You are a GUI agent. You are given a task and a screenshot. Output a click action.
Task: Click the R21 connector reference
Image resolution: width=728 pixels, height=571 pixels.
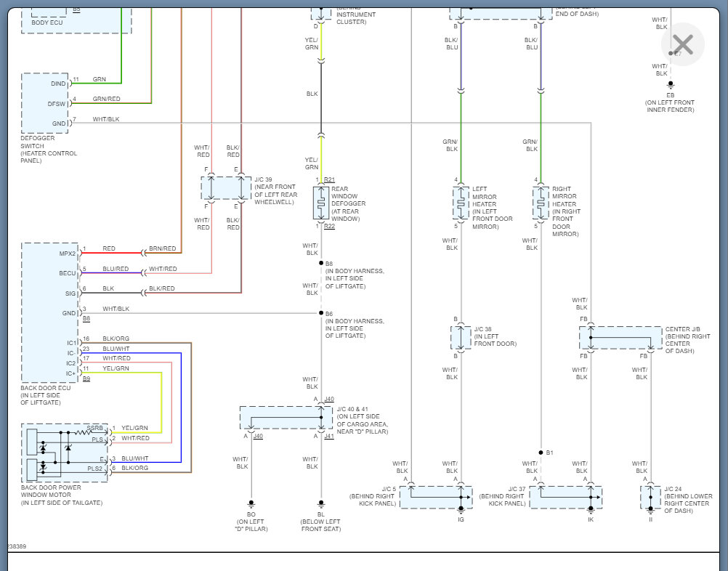tap(329, 179)
